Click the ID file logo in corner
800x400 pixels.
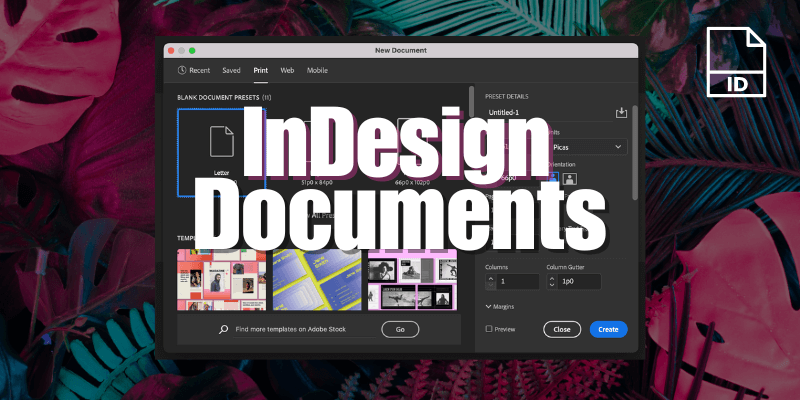[736, 62]
